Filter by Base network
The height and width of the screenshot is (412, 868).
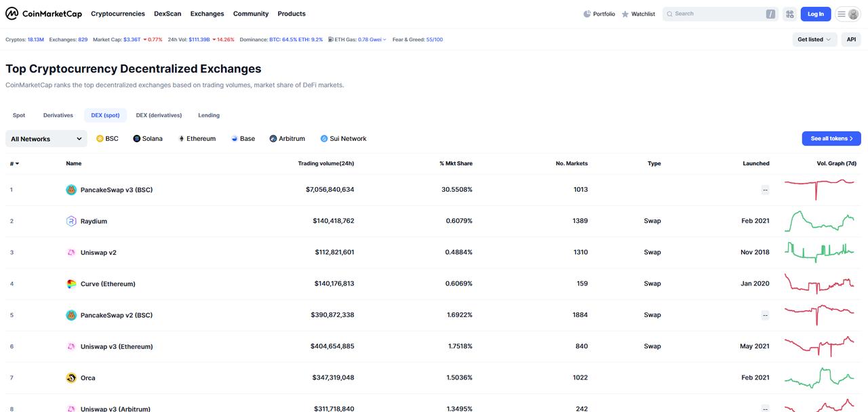coord(243,138)
